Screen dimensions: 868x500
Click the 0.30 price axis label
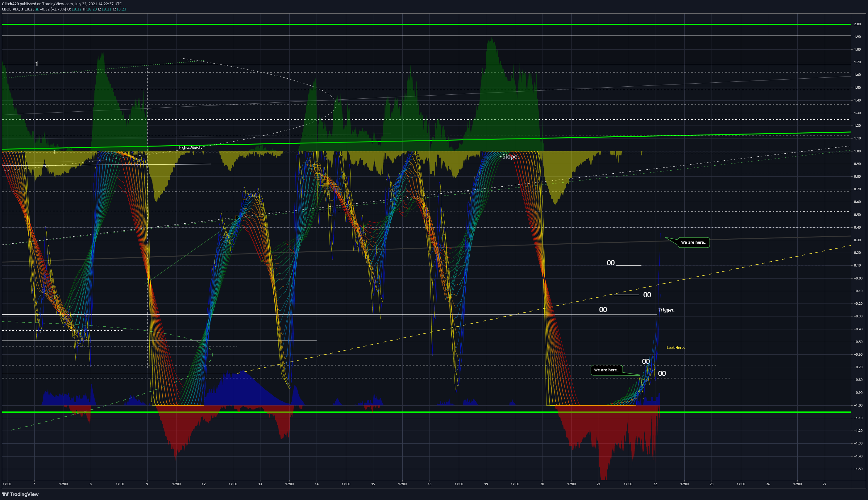pyautogui.click(x=857, y=240)
